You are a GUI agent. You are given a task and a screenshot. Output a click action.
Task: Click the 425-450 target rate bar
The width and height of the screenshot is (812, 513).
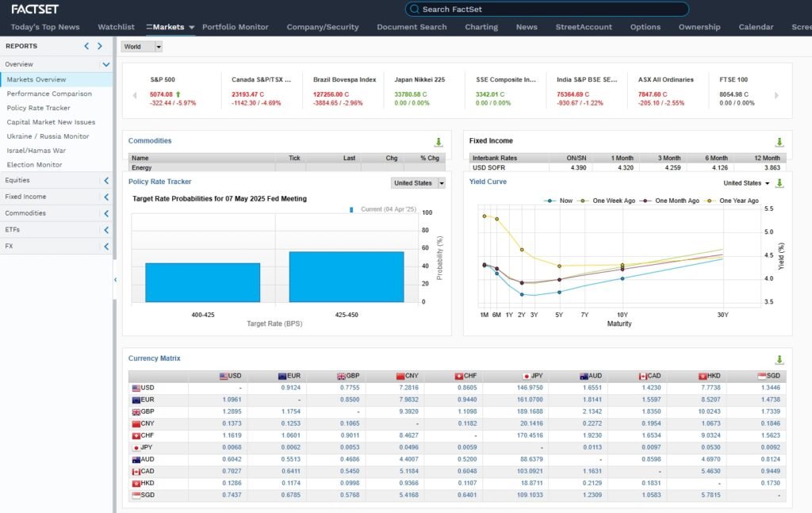[346, 277]
